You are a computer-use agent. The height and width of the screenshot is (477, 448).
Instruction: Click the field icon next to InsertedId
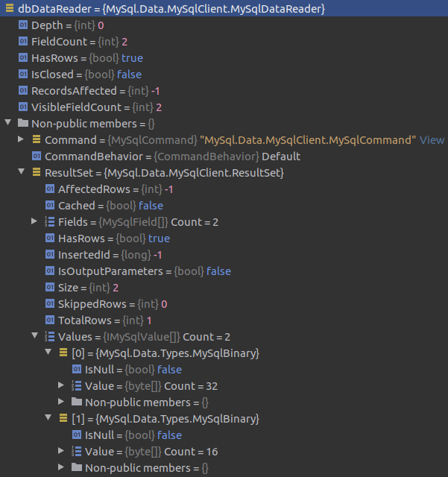pos(50,254)
